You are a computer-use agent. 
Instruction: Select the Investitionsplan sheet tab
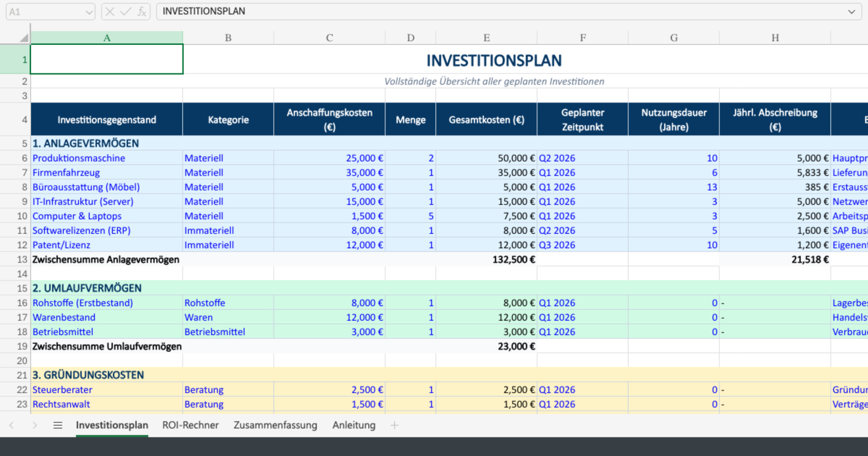click(x=112, y=426)
